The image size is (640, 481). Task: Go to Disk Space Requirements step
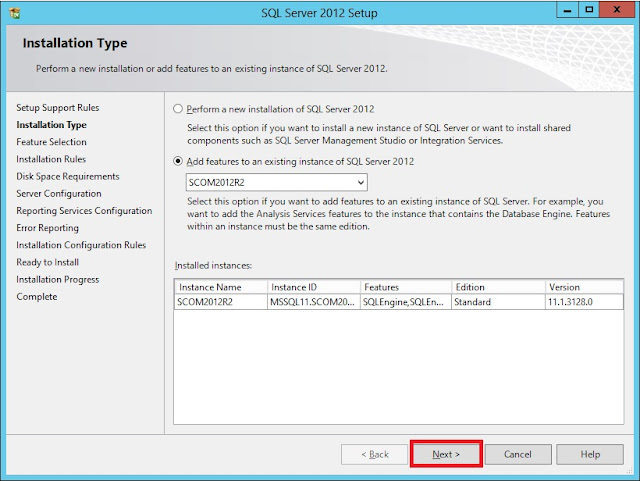point(68,176)
